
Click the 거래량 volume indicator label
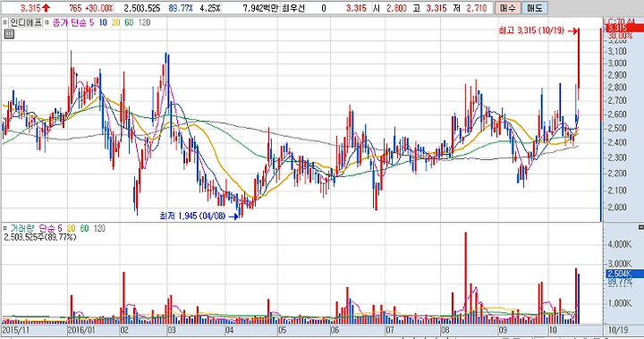pyautogui.click(x=22, y=228)
